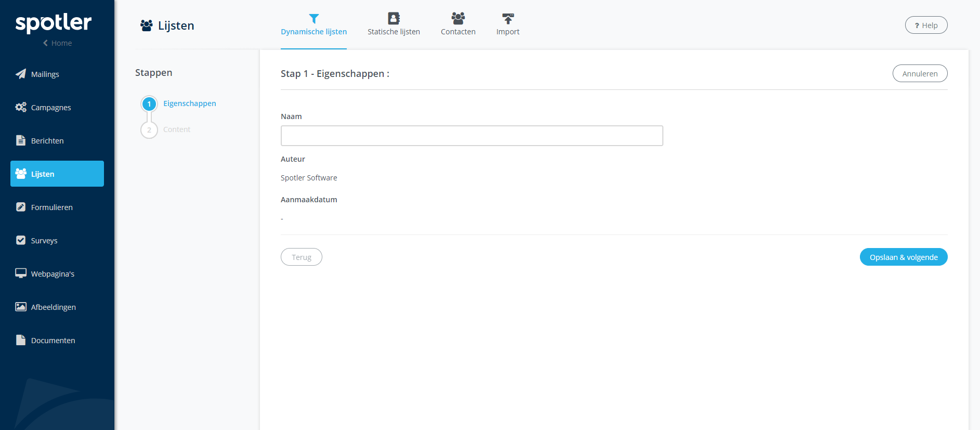This screenshot has height=430, width=980.
Task: Select the Formulieren pencil icon
Action: [x=21, y=207]
